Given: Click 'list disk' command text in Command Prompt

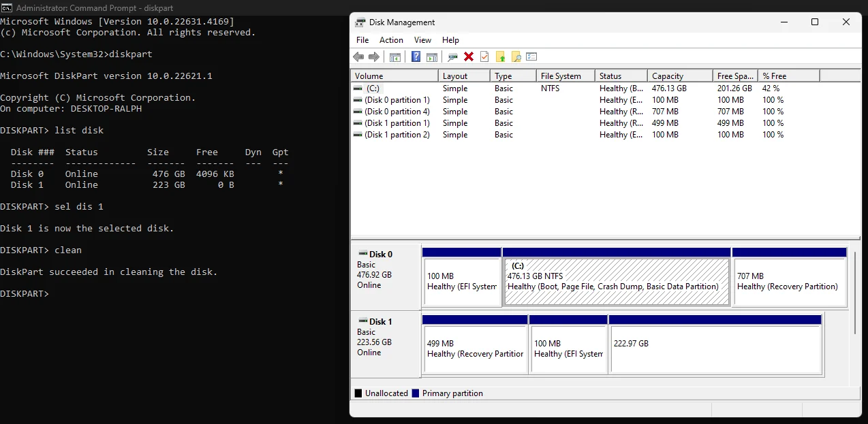Looking at the screenshot, I should 79,130.
